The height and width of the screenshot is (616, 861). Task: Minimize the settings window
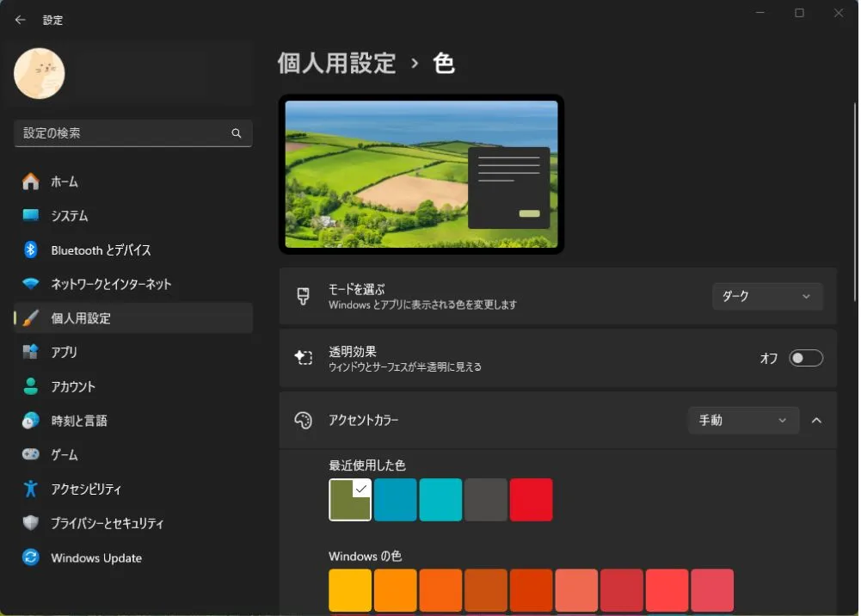click(x=760, y=13)
